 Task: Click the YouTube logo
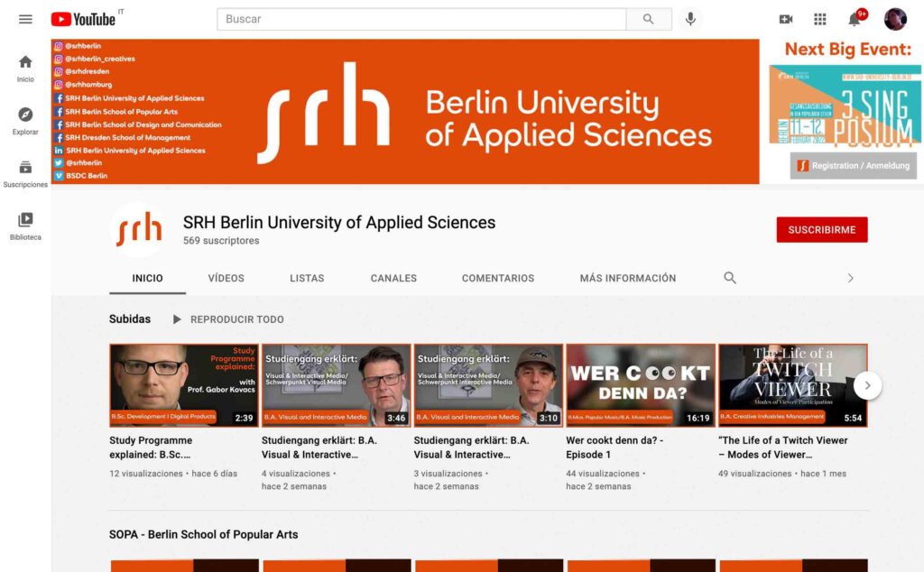point(83,20)
